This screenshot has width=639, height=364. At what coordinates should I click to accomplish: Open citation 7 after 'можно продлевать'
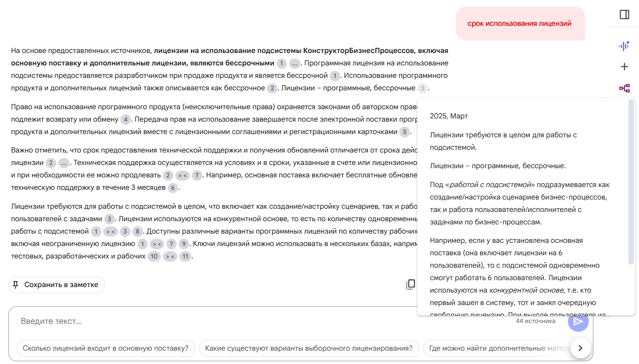coord(197,176)
